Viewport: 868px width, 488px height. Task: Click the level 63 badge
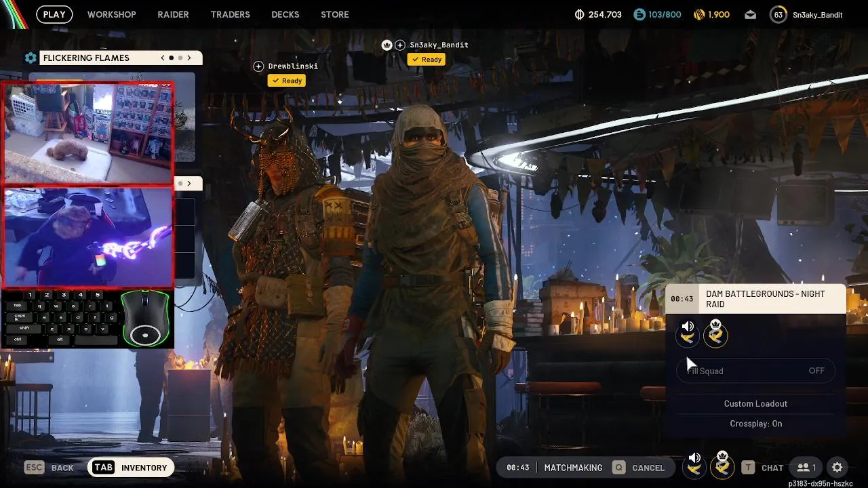pos(778,14)
